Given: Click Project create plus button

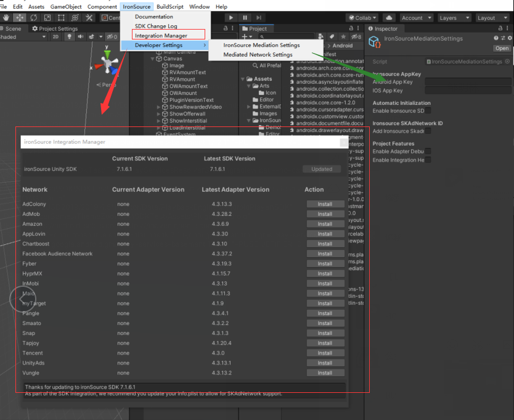Looking at the screenshot, I should coord(247,37).
